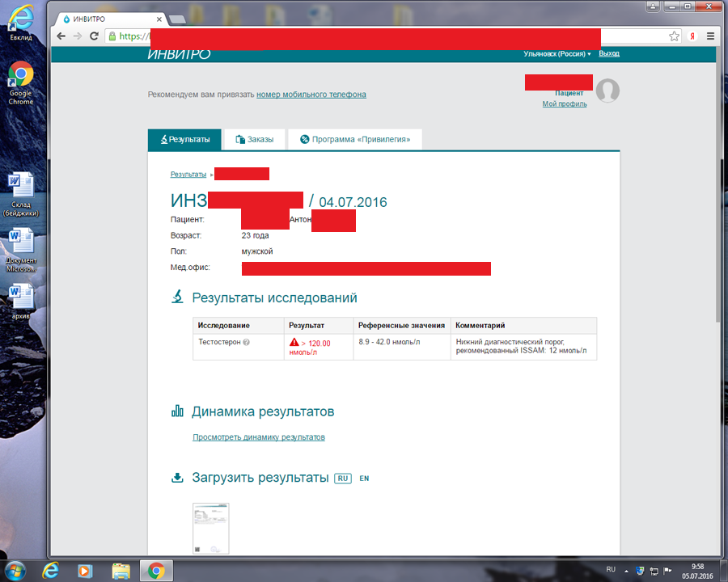Follow the номер мобильного телефона link
The image size is (728, 582).
pos(311,95)
